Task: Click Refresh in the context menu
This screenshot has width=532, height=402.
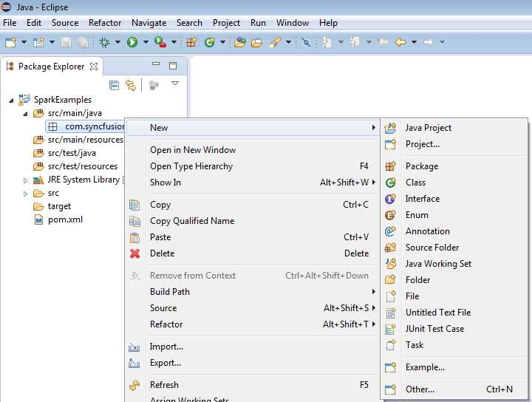Action: 253,385
